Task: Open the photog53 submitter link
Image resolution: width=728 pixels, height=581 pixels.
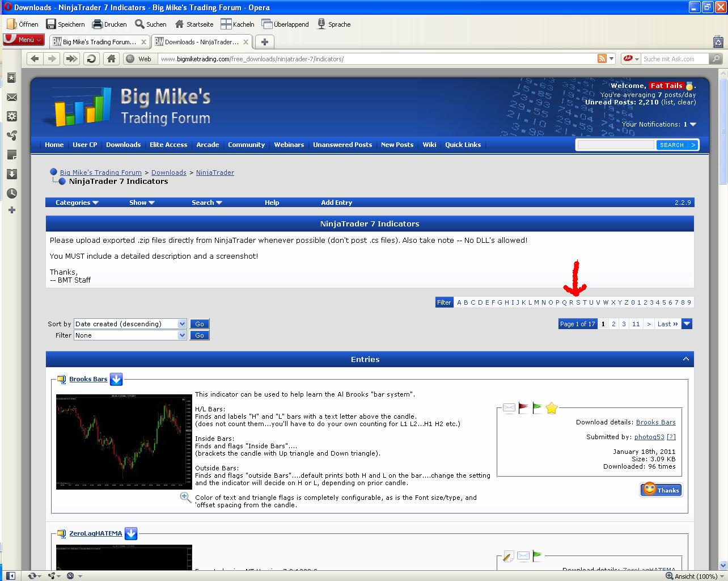Action: point(649,437)
